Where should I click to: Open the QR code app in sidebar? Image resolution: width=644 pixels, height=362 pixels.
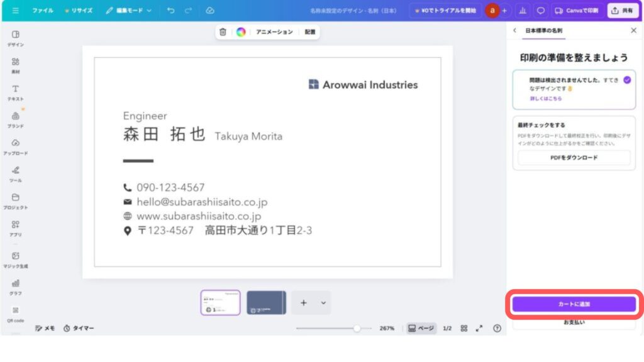[16, 314]
